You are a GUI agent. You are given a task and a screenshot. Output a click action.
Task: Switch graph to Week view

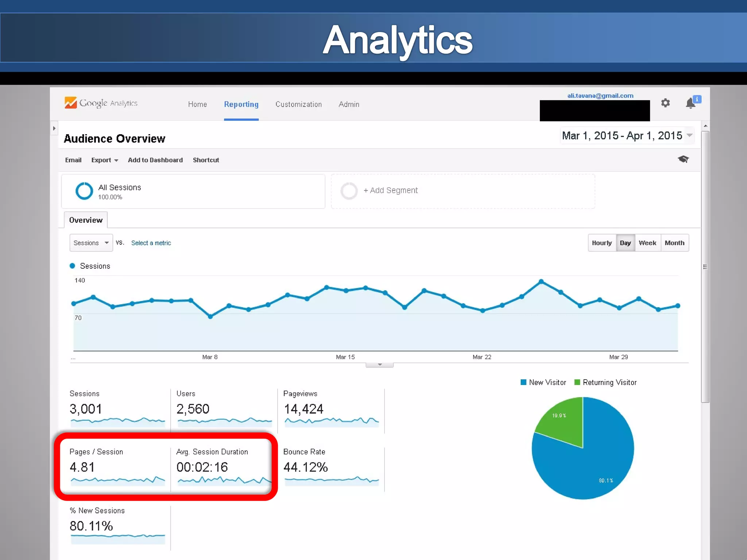click(647, 243)
